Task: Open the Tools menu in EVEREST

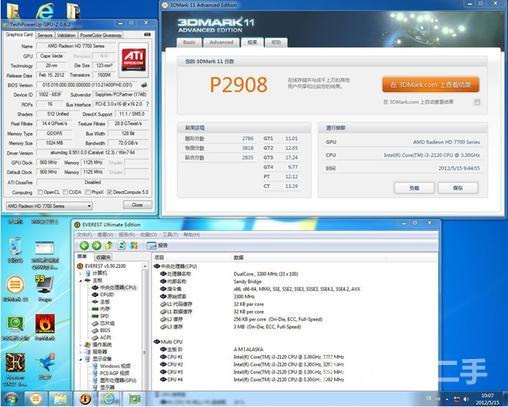Action: tap(170, 235)
